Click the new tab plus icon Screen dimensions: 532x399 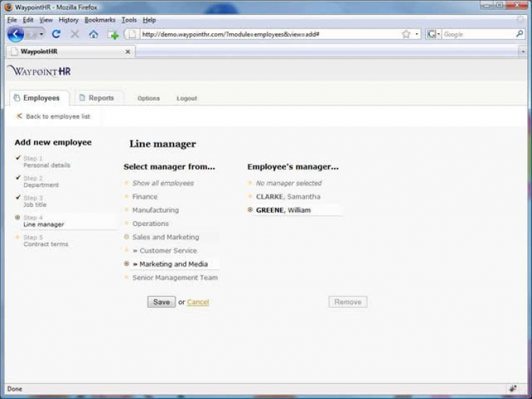pos(113,34)
